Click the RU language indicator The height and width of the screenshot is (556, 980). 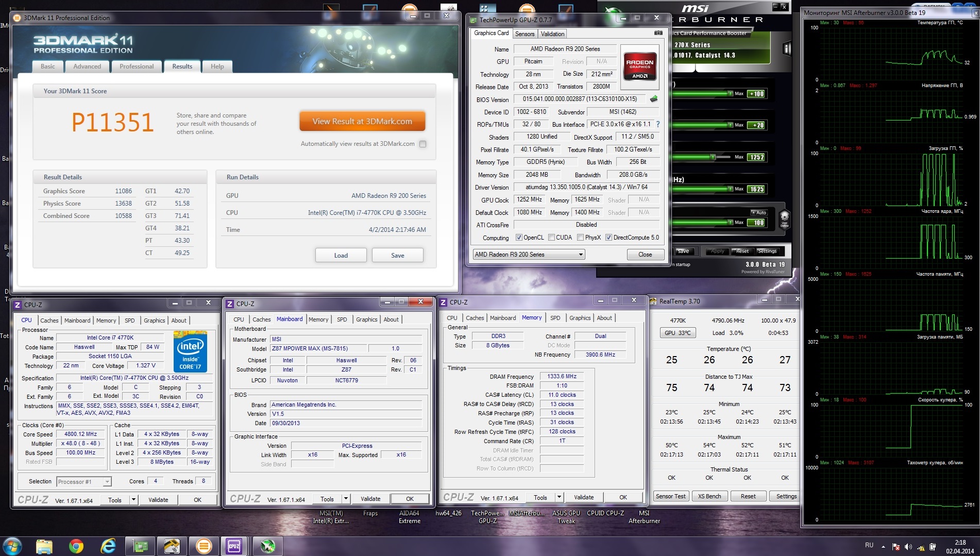(869, 545)
